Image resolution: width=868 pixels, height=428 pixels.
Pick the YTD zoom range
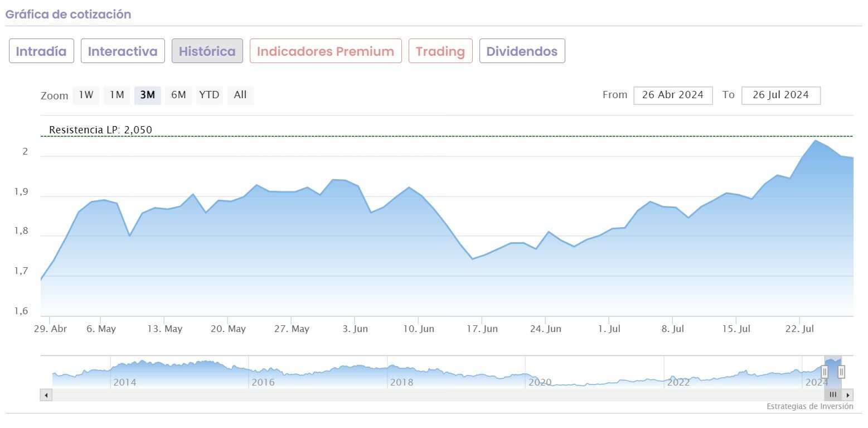[209, 95]
